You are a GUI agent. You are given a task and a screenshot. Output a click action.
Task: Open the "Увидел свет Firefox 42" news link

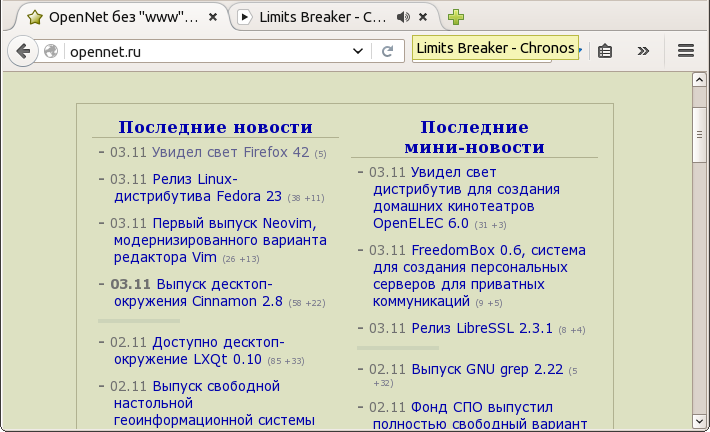(231, 153)
